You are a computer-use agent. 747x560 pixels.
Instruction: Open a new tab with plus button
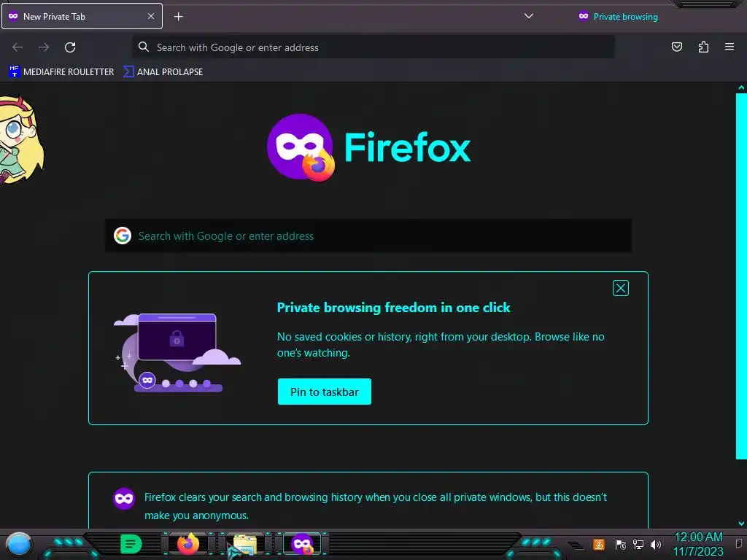(x=178, y=17)
